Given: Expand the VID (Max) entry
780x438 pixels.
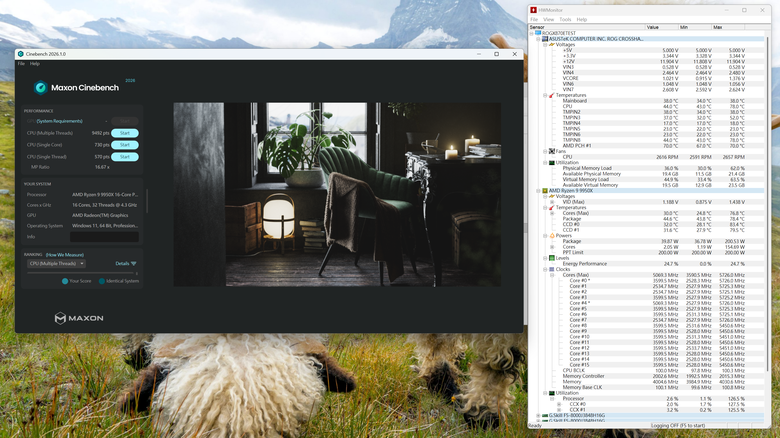Looking at the screenshot, I should 552,202.
